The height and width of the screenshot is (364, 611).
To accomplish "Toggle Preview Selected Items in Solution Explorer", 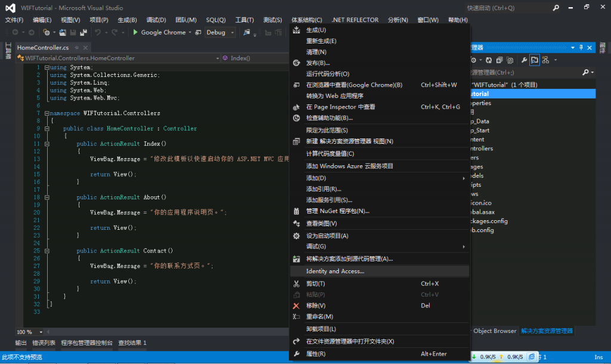I will [x=535, y=60].
